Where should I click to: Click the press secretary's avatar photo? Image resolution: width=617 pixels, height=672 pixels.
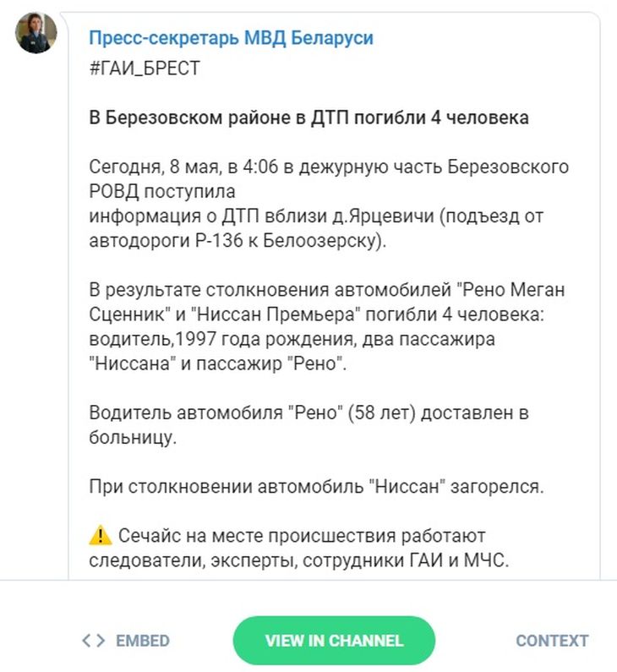coord(37,33)
